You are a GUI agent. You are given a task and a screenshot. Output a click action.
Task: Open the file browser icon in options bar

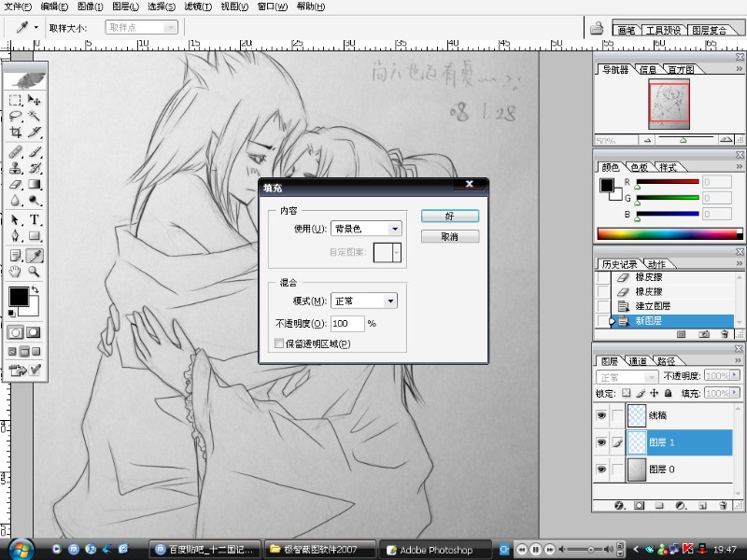pyautogui.click(x=597, y=28)
